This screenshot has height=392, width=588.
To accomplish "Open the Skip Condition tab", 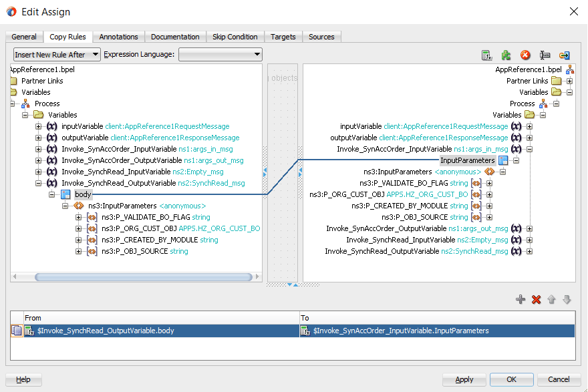I will [x=235, y=37].
